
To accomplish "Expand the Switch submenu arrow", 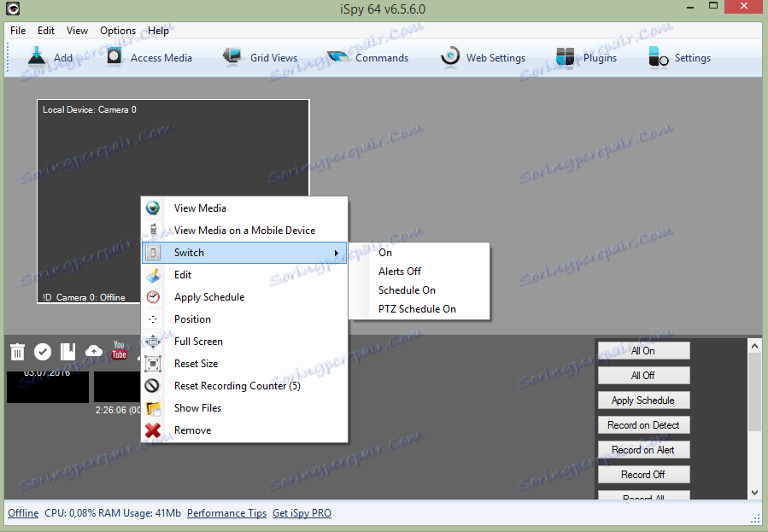I will pos(337,253).
